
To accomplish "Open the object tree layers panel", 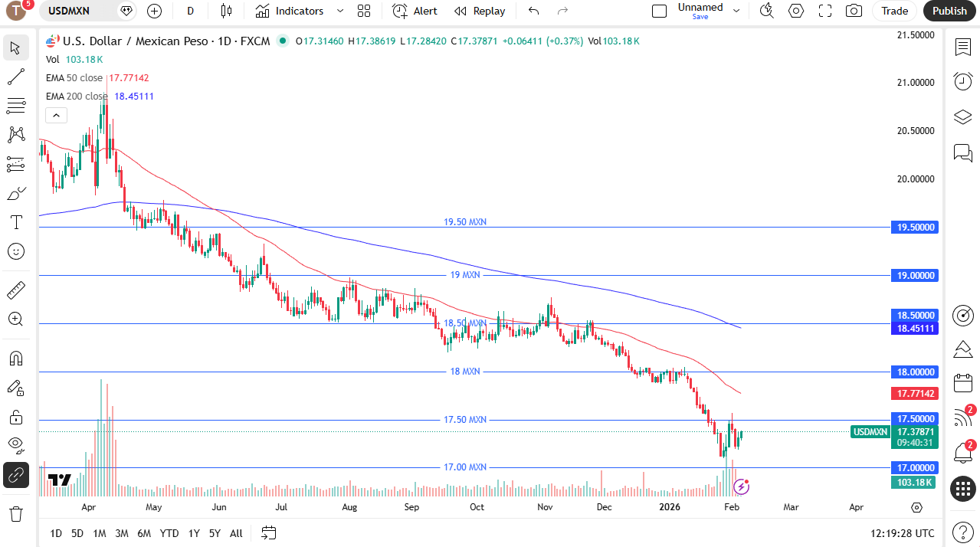I will point(963,116).
